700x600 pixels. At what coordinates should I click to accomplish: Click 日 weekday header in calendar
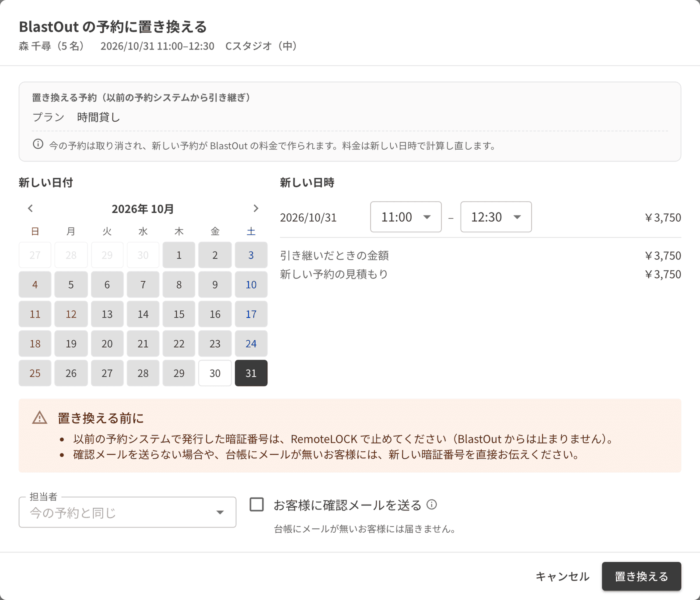coord(35,231)
